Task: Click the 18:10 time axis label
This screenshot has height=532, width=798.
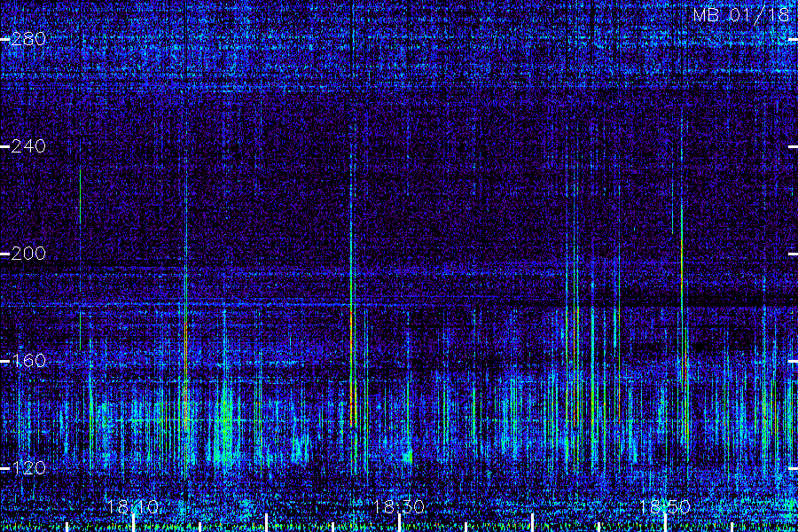Action: pyautogui.click(x=133, y=506)
